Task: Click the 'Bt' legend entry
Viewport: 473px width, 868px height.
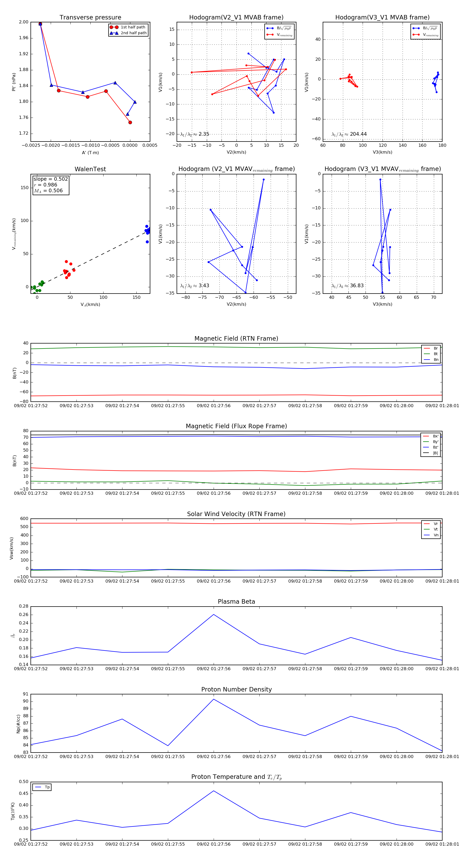Action: [431, 354]
